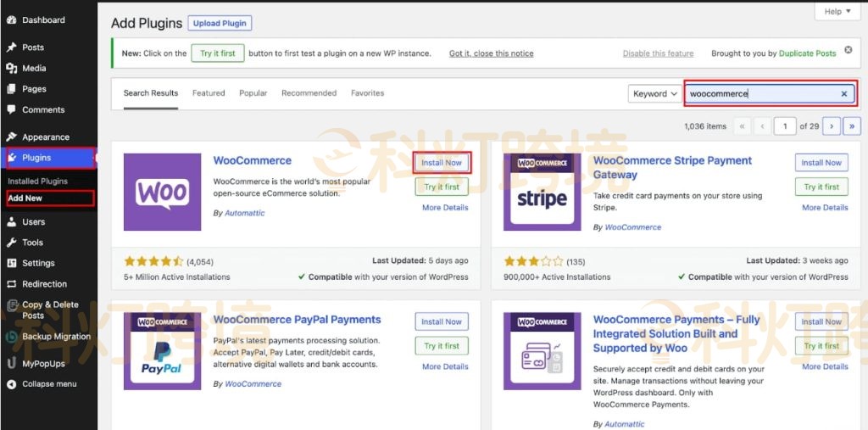Click the Users person icon
Screen dimensions: 868x430
(12, 221)
